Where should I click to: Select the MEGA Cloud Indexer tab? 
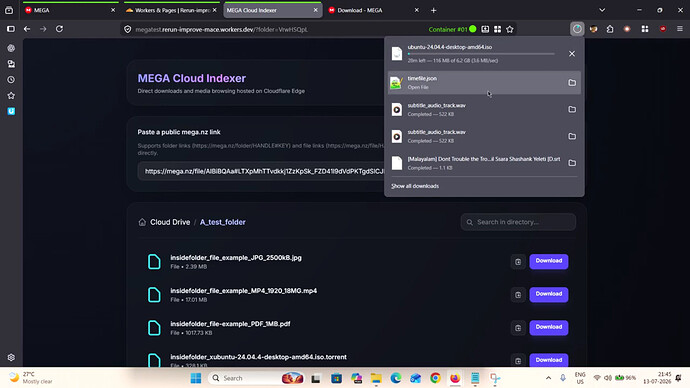[272, 10]
